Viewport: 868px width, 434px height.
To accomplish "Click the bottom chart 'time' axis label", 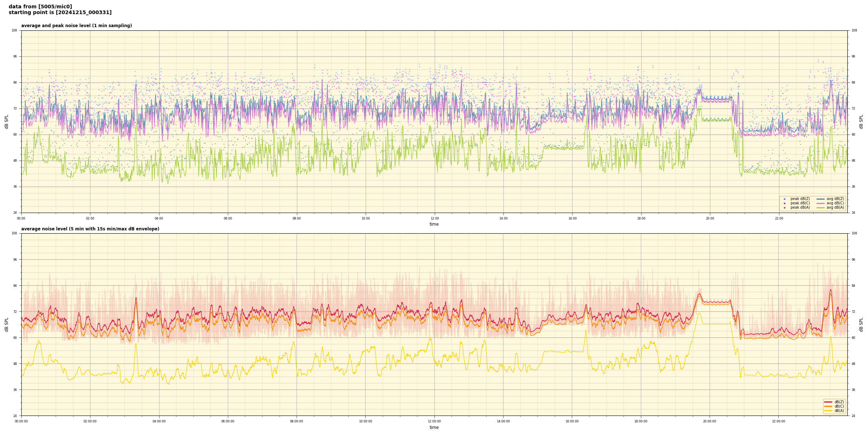I will [x=434, y=427].
